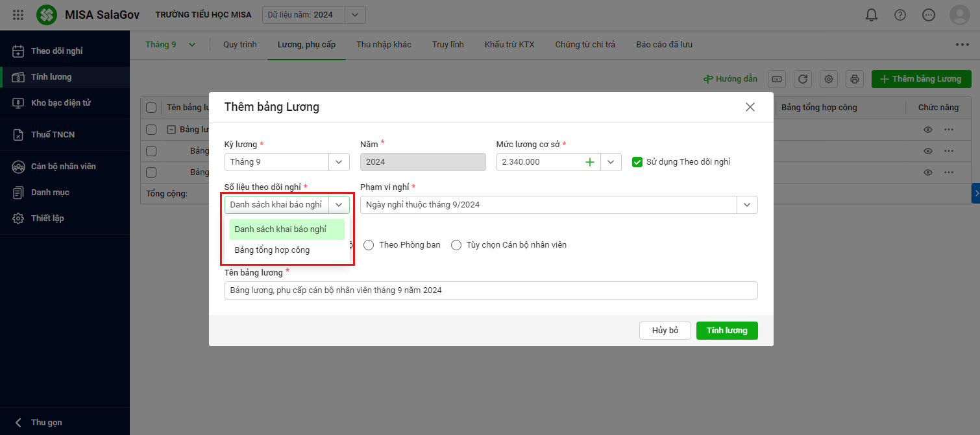Collapse the Bảng lương group row
The width and height of the screenshot is (980, 435).
click(171, 130)
